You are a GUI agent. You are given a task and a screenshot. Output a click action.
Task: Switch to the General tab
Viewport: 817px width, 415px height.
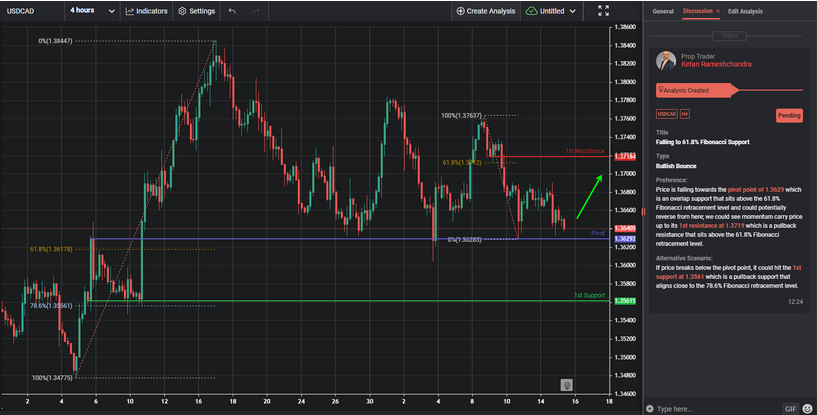(663, 11)
